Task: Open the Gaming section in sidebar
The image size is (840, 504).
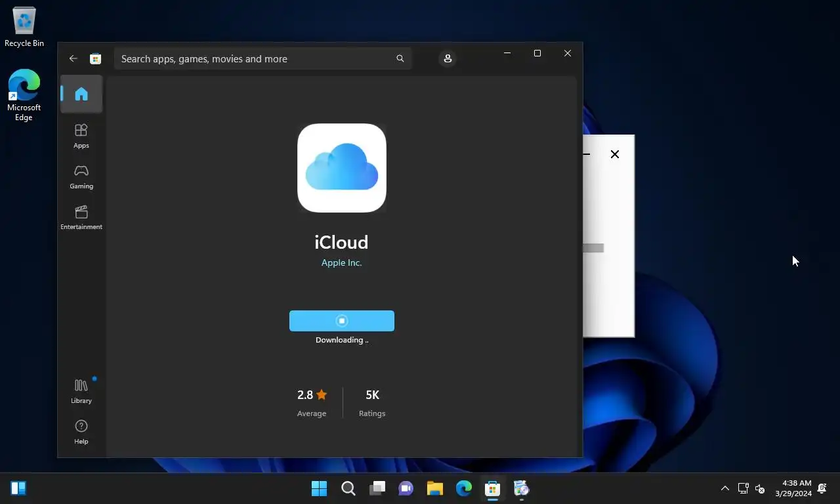Action: (81, 177)
